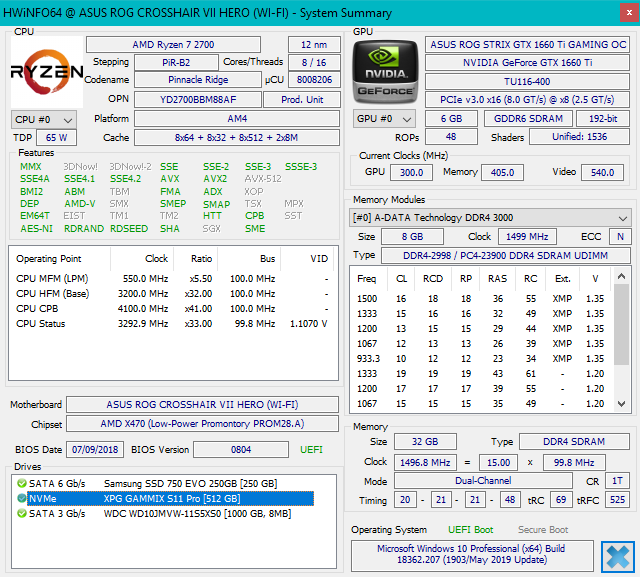The height and width of the screenshot is (577, 640).
Task: Click the GDDR6 SDRAM field
Action: [528, 119]
